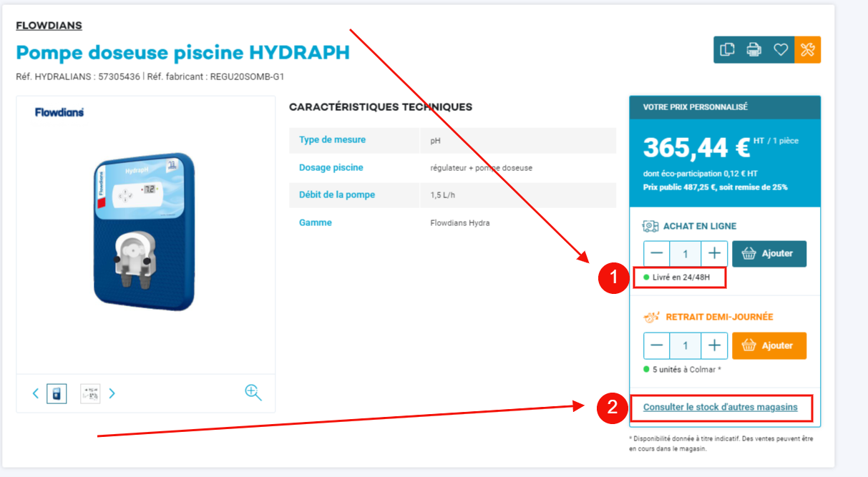
Task: Select the second product thumbnail
Action: [x=90, y=393]
